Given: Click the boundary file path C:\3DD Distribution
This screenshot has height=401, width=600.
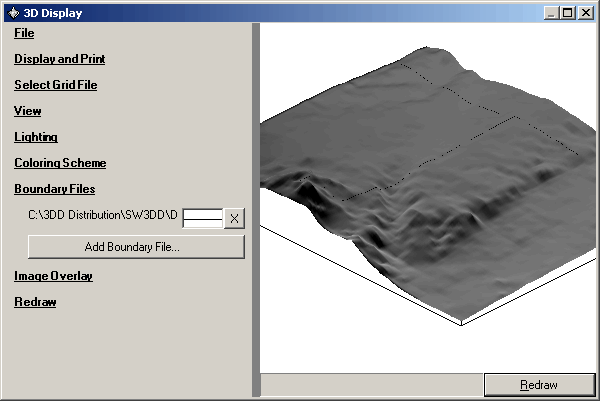Looking at the screenshot, I should pyautogui.click(x=103, y=215).
